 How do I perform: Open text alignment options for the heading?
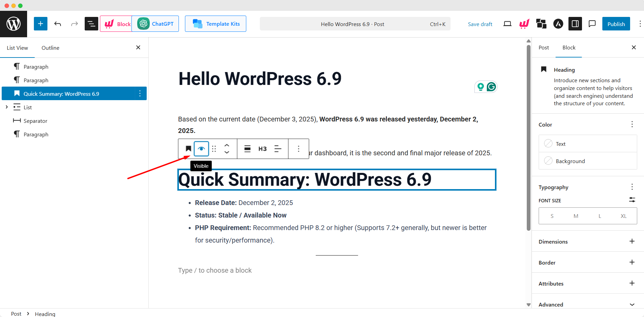coord(278,149)
